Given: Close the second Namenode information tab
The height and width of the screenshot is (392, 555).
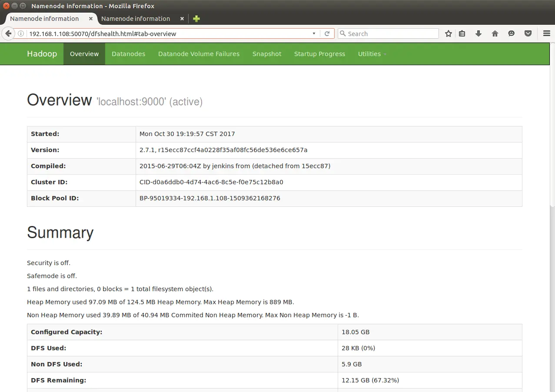Looking at the screenshot, I should pos(182,19).
